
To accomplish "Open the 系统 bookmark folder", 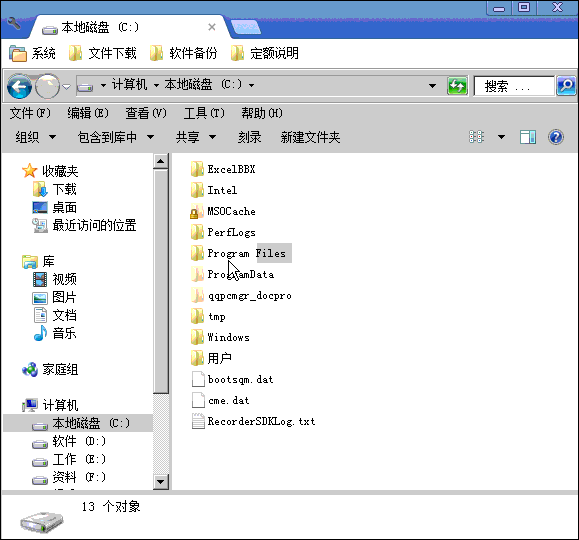I will coord(32,54).
